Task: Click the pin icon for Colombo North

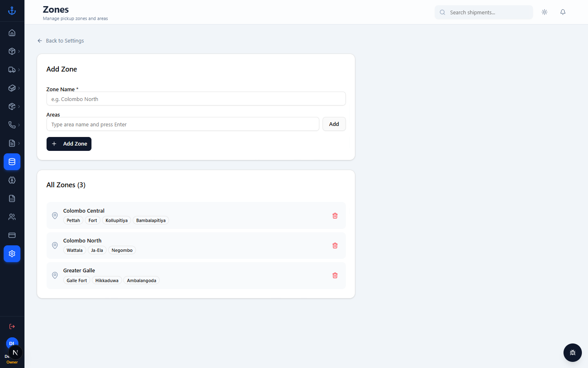Action: click(x=55, y=245)
